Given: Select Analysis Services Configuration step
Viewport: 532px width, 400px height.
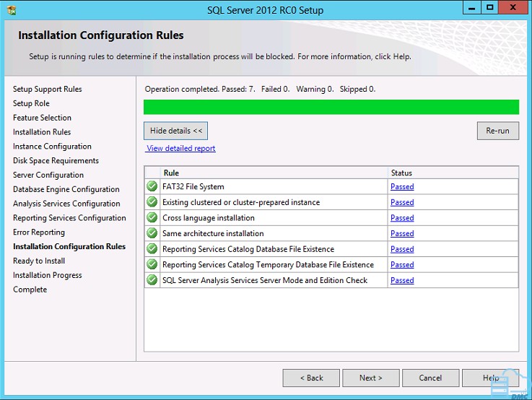Looking at the screenshot, I should [66, 203].
